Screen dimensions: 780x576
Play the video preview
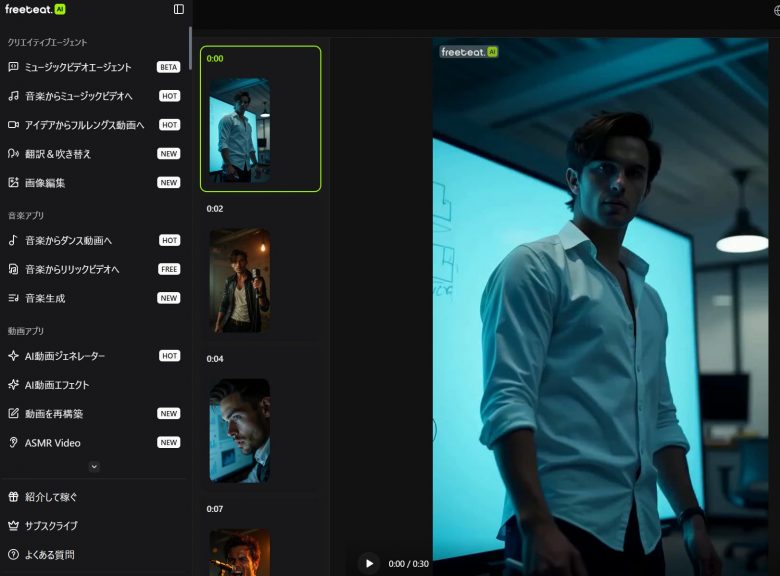(369, 564)
